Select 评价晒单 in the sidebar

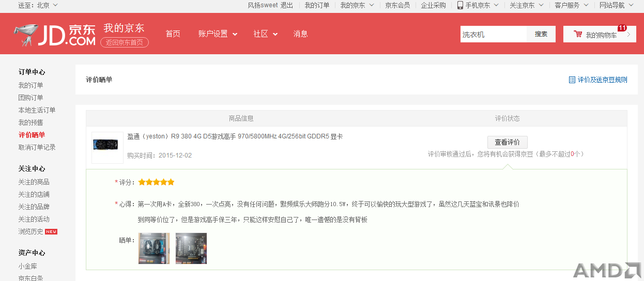click(32, 135)
